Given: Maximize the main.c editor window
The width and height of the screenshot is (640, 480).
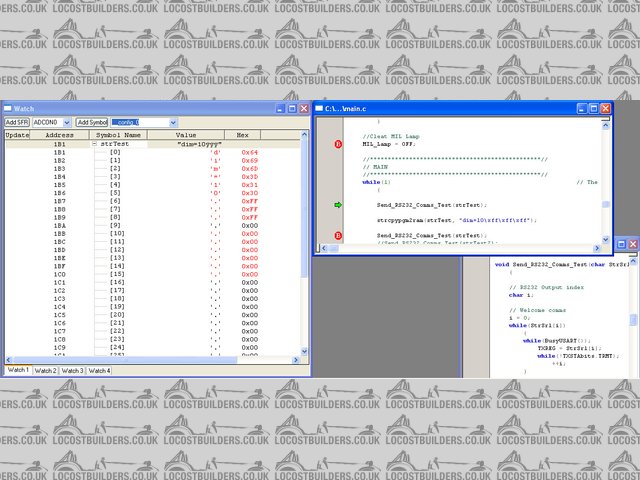Looking at the screenshot, I should point(594,109).
